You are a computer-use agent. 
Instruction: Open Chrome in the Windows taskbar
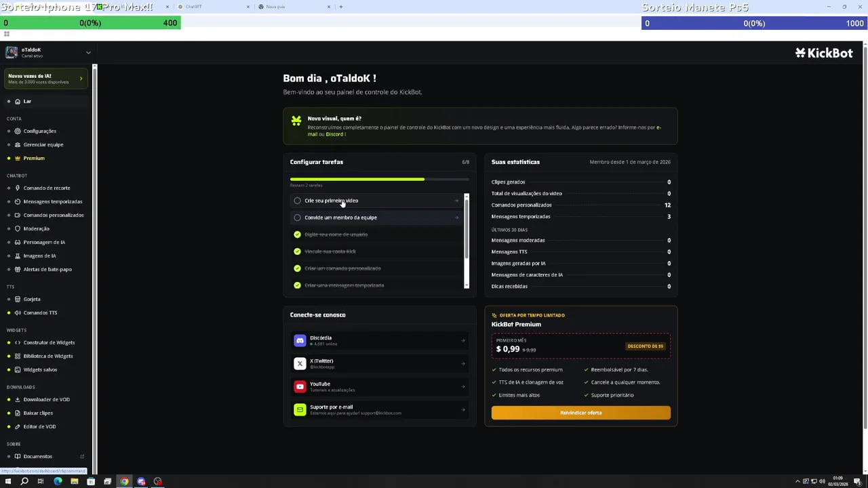pyautogui.click(x=124, y=481)
